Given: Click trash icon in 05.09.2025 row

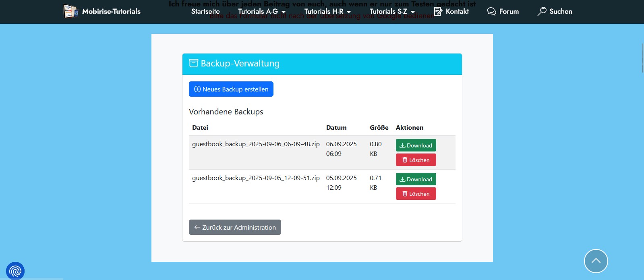Looking at the screenshot, I should point(405,194).
